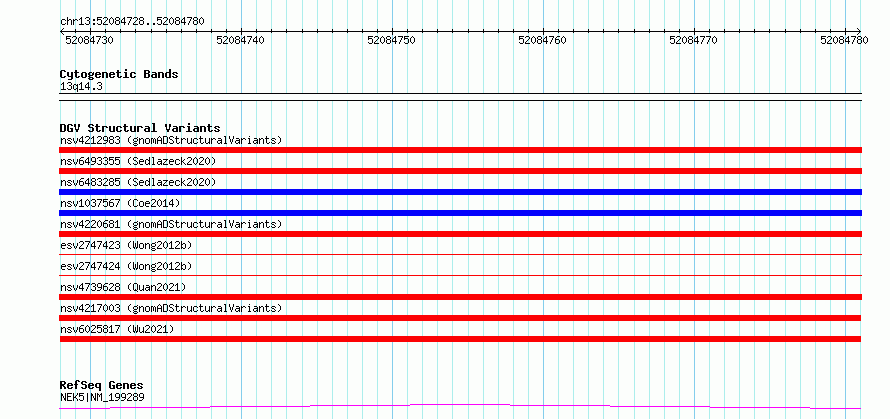Select the RefSeq Genes track title

(x=101, y=386)
